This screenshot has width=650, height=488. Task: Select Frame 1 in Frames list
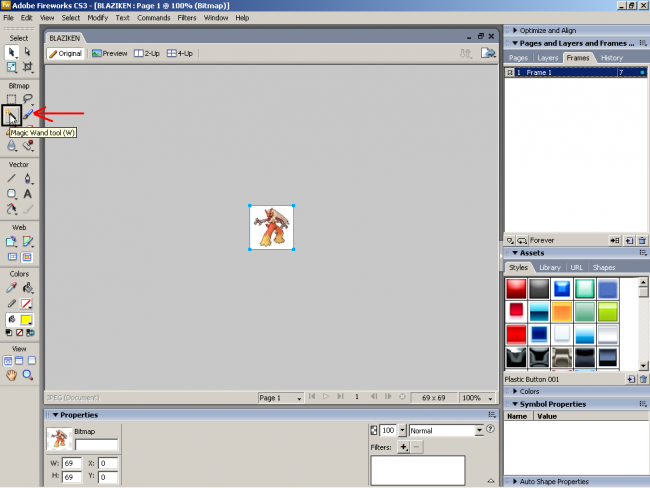pos(575,73)
